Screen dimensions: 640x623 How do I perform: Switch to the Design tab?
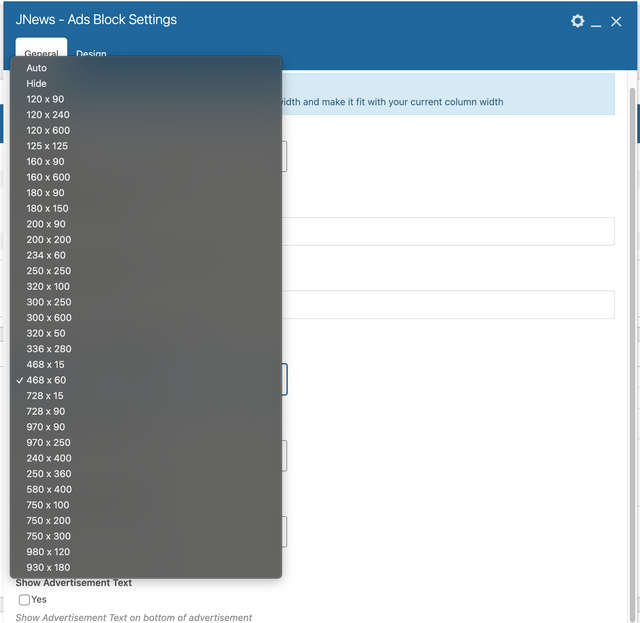91,53
